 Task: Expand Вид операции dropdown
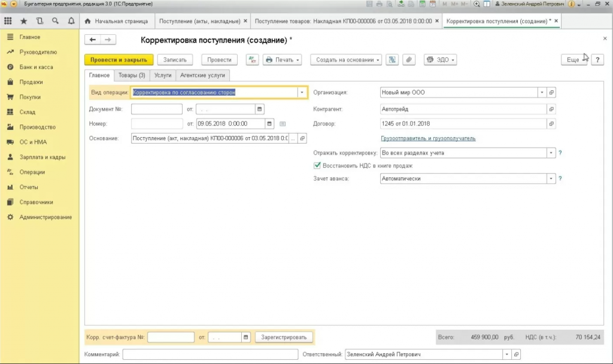pos(302,93)
